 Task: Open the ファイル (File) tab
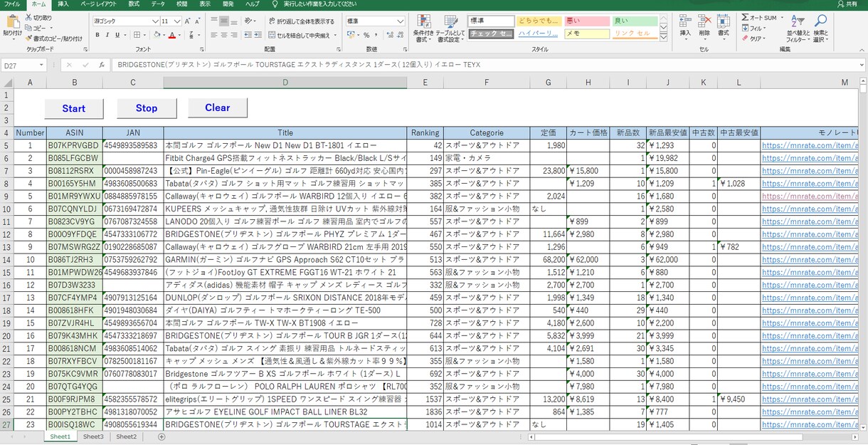pos(12,4)
